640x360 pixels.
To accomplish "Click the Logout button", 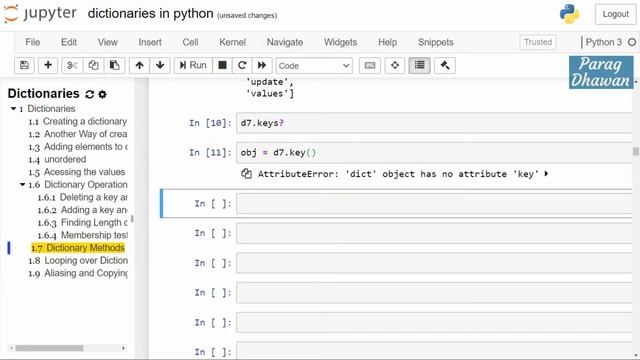I will [x=616, y=14].
